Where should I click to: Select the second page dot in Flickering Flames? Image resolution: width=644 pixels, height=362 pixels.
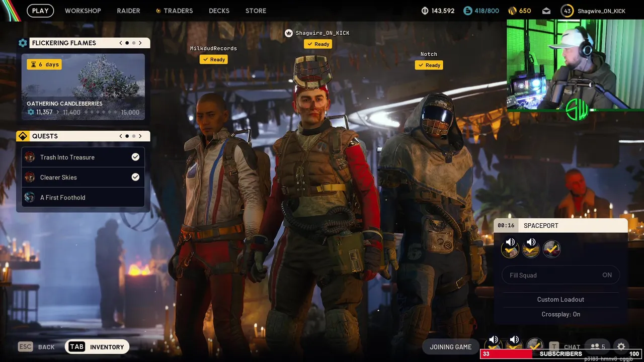(133, 43)
